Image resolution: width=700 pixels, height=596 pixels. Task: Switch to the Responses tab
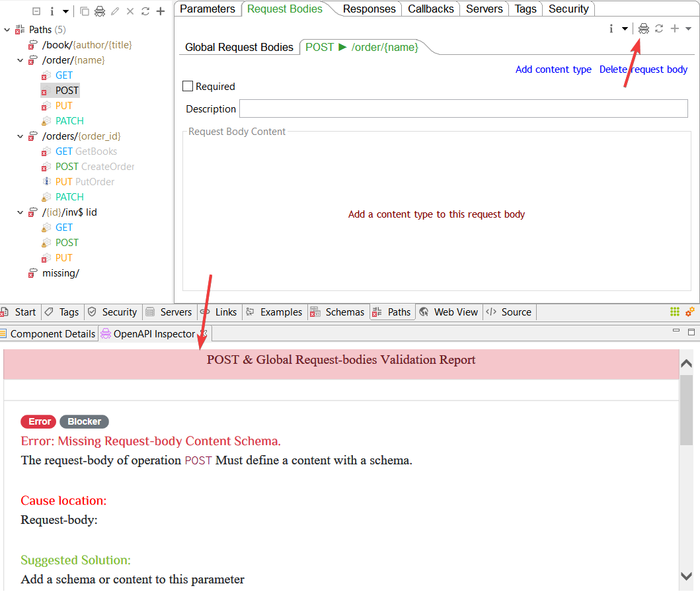pos(369,9)
